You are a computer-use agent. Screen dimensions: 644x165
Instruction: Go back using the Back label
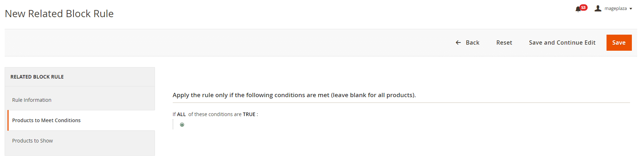point(473,42)
